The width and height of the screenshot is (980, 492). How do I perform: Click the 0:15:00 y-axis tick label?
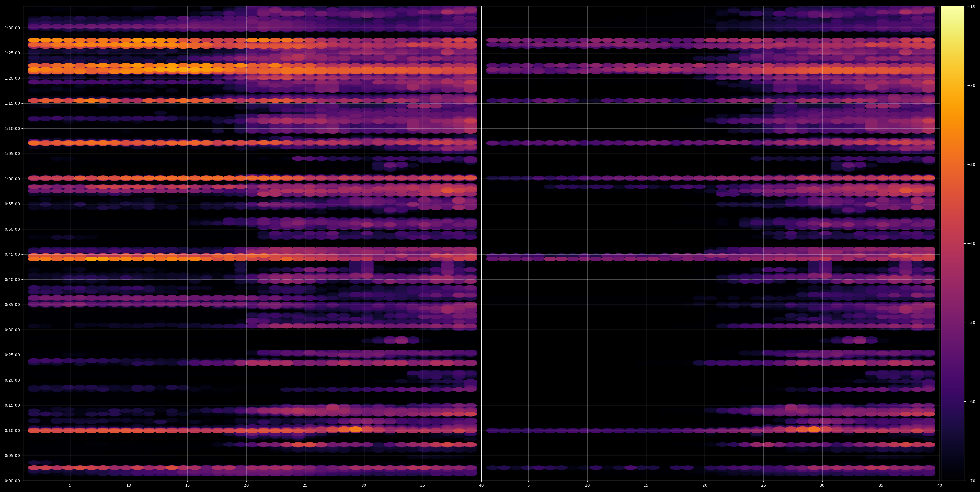[x=12, y=405]
